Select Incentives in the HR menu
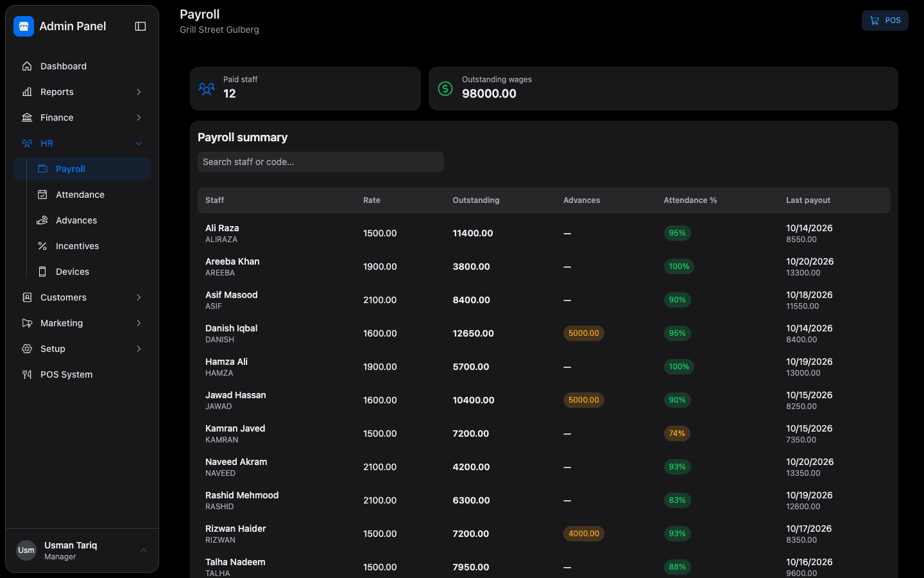This screenshot has height=578, width=924. click(x=89, y=246)
